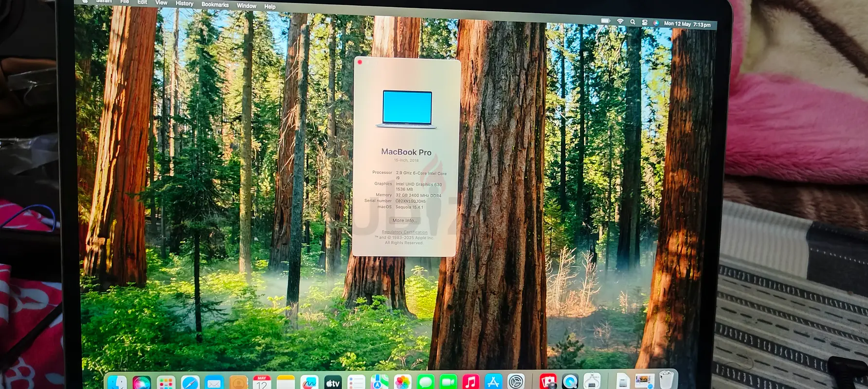Open Calendar showing May 12

(262, 383)
